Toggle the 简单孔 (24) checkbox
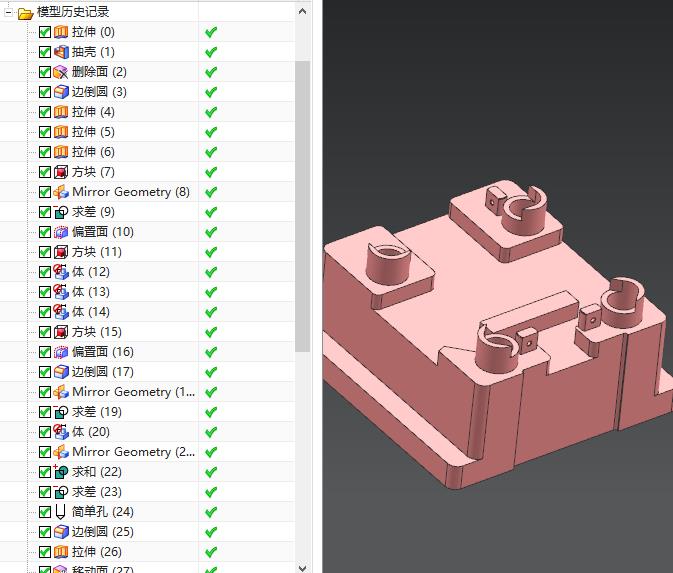The height and width of the screenshot is (573, 673). coord(45,512)
